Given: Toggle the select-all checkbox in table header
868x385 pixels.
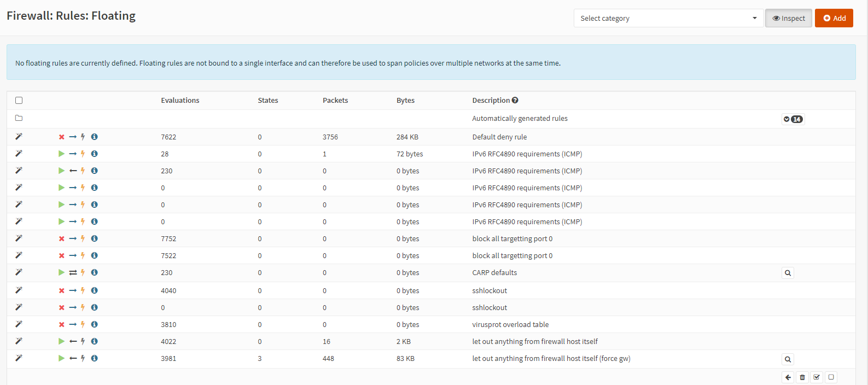Looking at the screenshot, I should [19, 100].
